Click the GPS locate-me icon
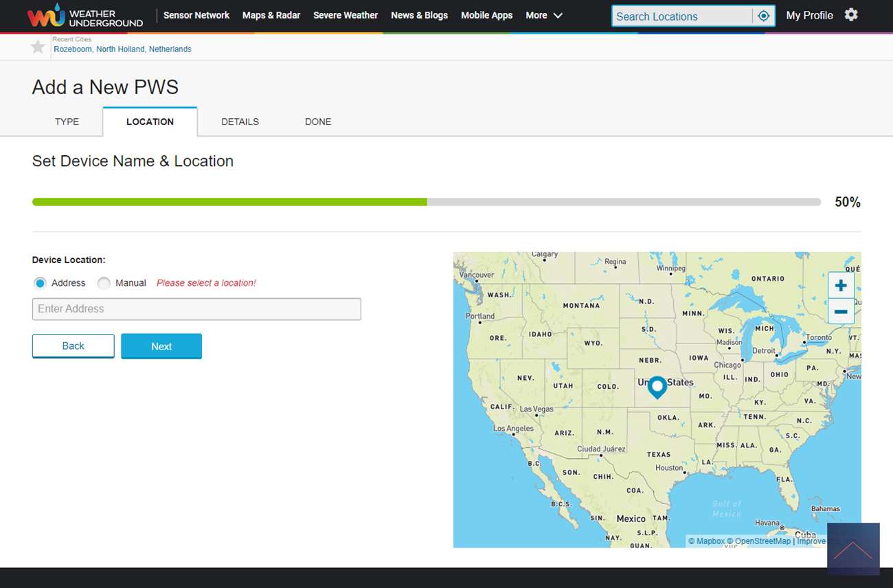The width and height of the screenshot is (893, 588). point(763,16)
